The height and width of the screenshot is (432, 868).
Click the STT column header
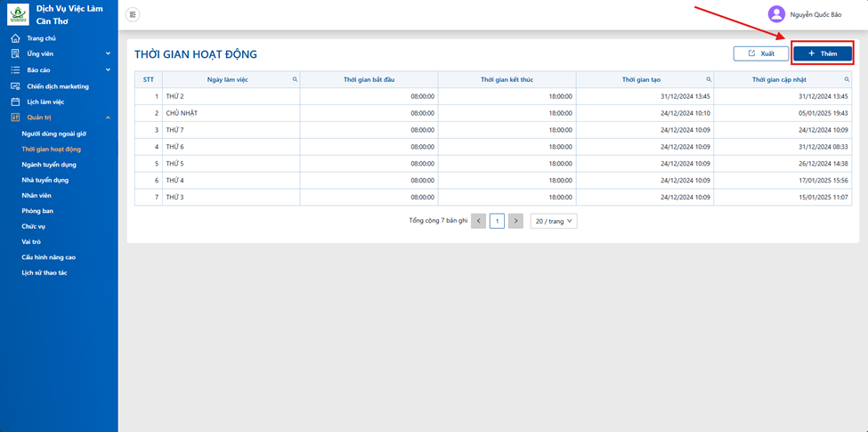[x=149, y=80]
